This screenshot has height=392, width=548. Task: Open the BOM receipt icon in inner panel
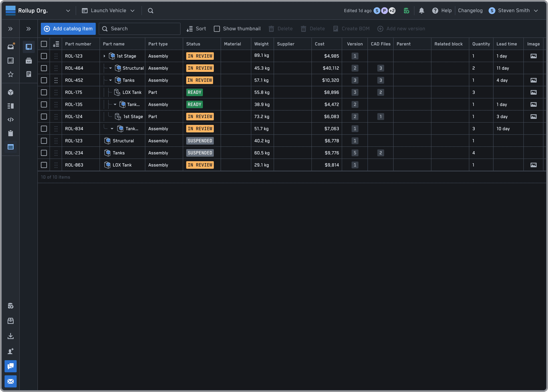coord(29,74)
